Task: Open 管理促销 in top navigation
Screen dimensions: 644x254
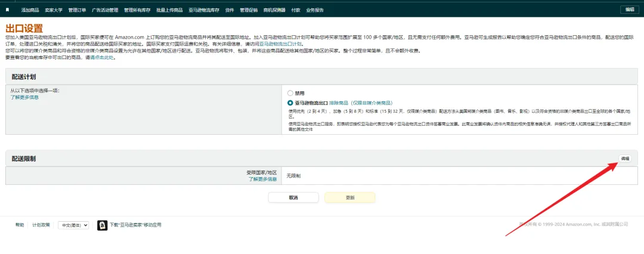Action: [x=249, y=10]
